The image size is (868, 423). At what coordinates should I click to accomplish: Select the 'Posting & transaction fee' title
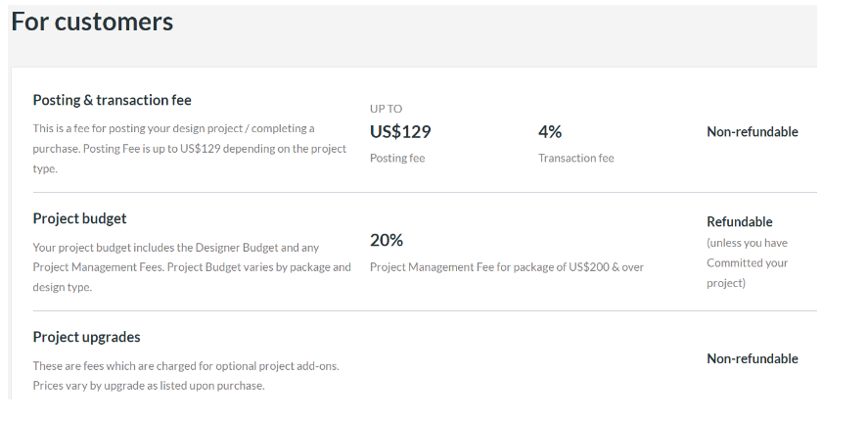112,100
